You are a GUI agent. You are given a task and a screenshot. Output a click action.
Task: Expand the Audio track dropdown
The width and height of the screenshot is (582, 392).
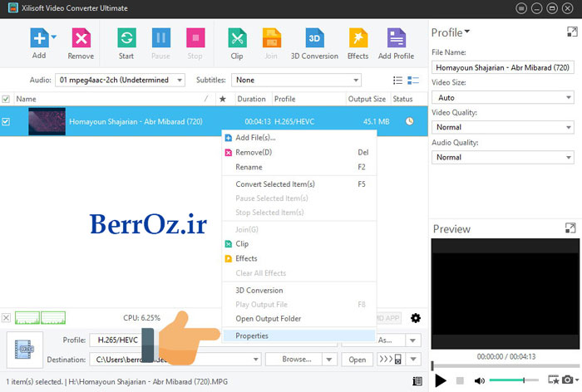point(121,81)
